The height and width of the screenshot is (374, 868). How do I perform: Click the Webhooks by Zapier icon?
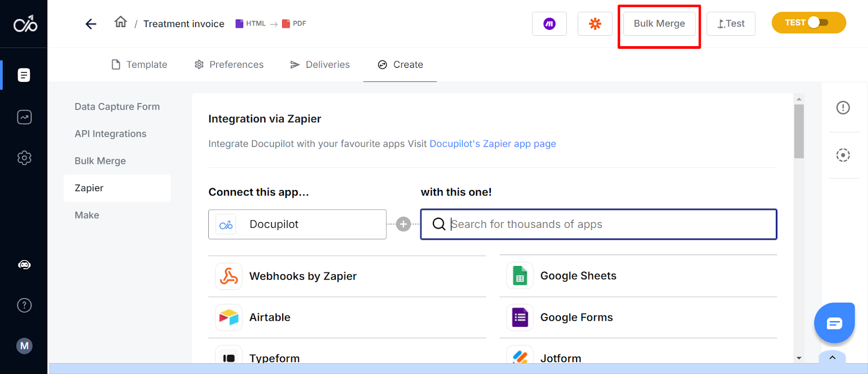(x=229, y=276)
